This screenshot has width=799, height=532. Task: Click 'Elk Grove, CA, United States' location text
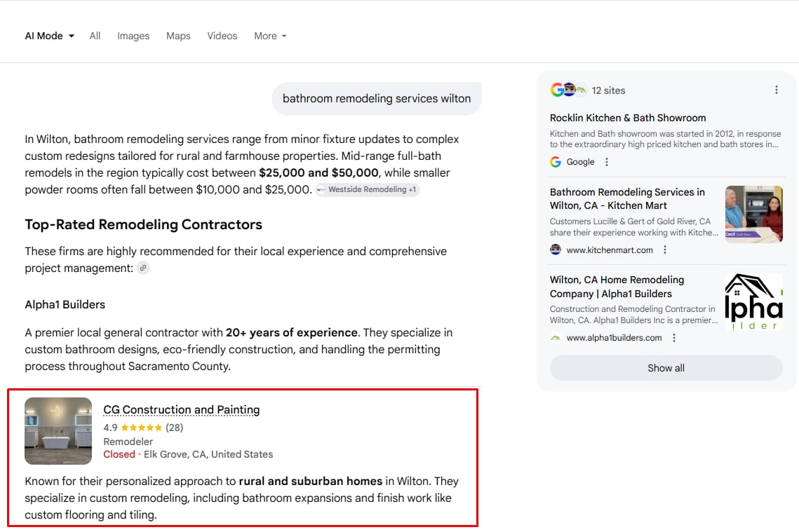(208, 454)
